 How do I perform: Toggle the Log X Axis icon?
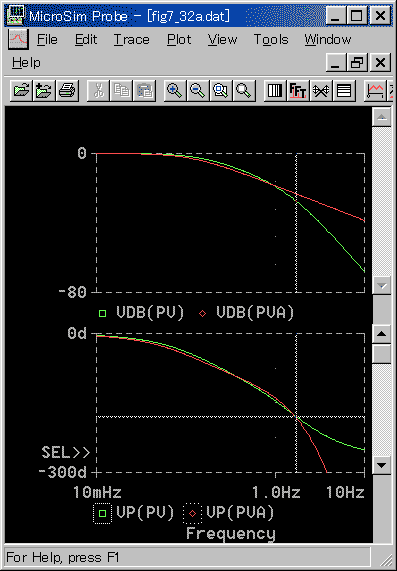coord(275,90)
